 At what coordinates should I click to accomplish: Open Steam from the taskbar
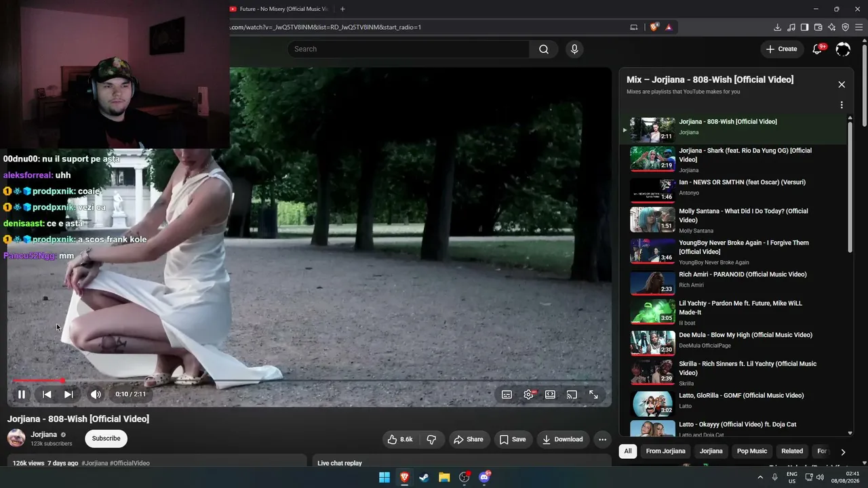click(425, 477)
